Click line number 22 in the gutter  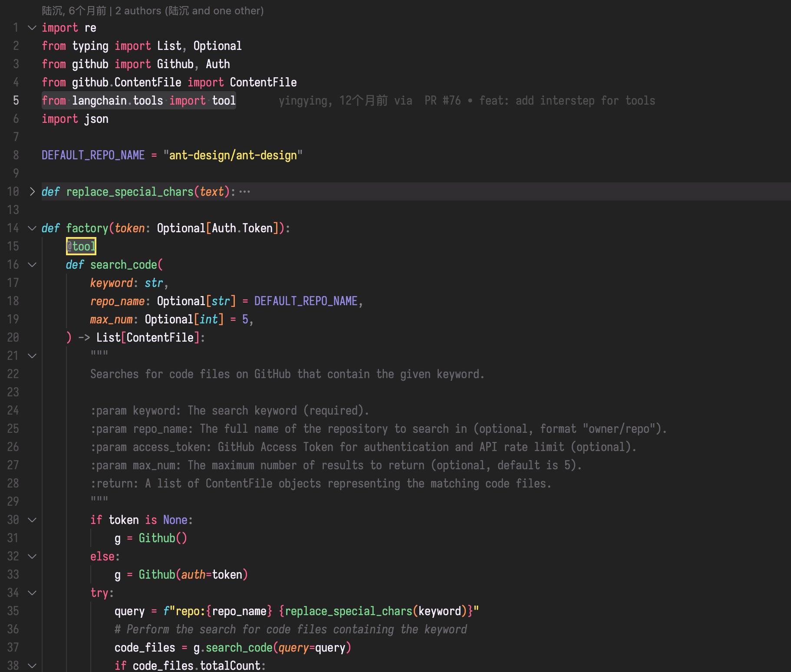13,374
